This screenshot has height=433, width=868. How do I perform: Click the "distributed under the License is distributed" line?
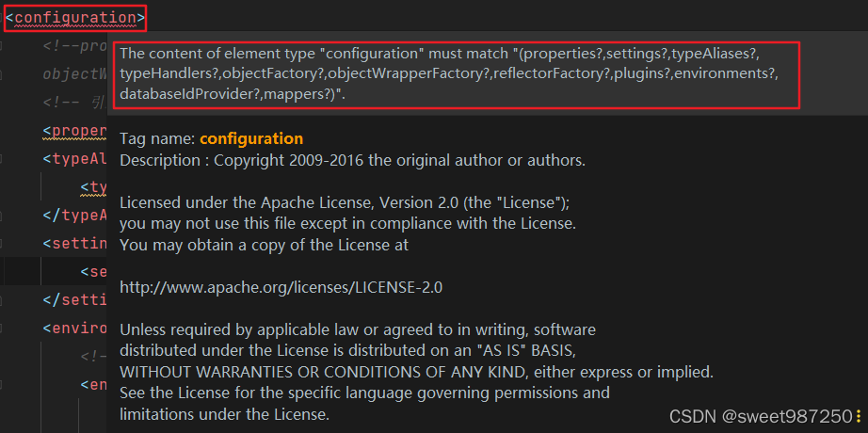pos(350,350)
